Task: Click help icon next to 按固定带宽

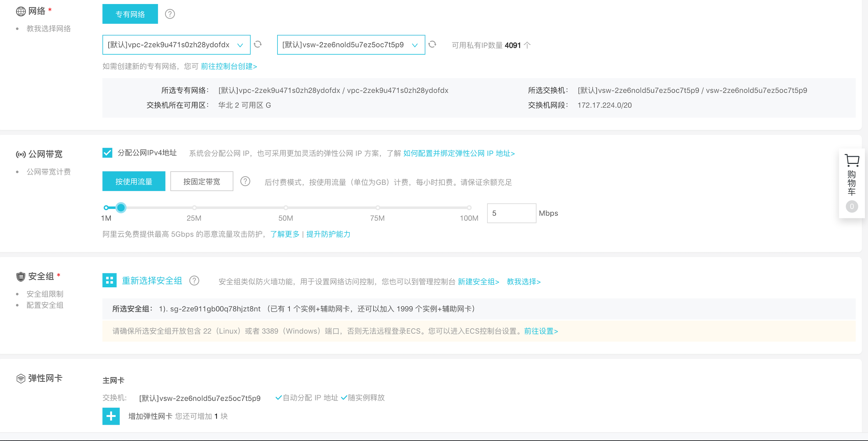Action: pyautogui.click(x=245, y=181)
